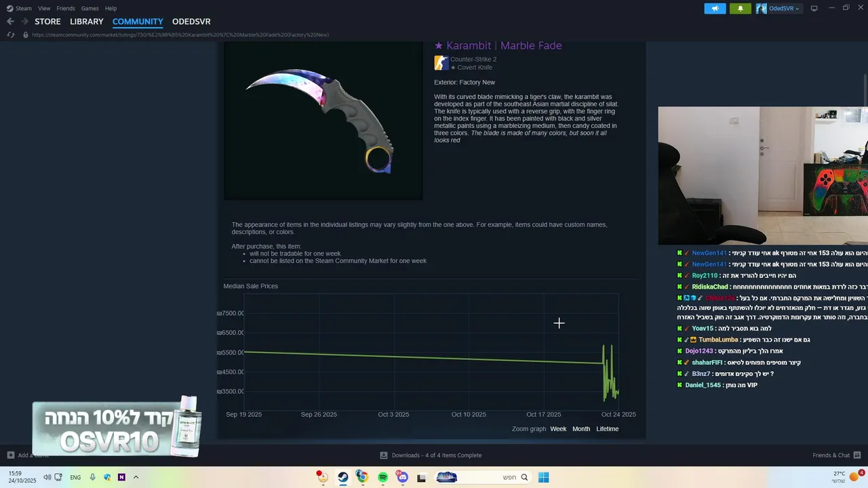Click the OdedSVR avatar image

(x=762, y=8)
